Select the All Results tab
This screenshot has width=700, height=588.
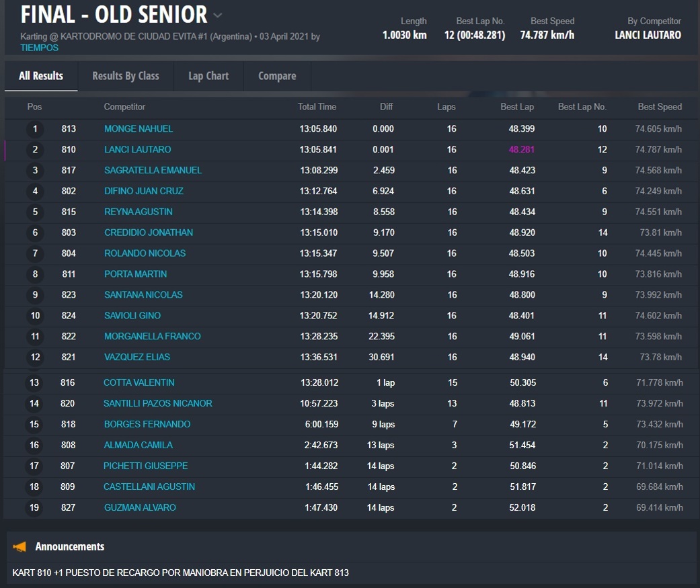tap(41, 76)
